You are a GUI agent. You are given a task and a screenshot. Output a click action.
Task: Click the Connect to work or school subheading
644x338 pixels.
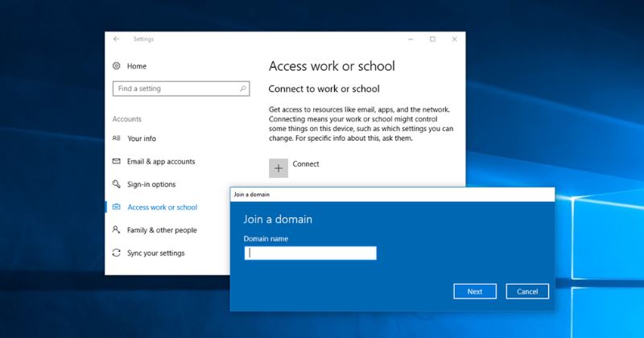(x=324, y=89)
